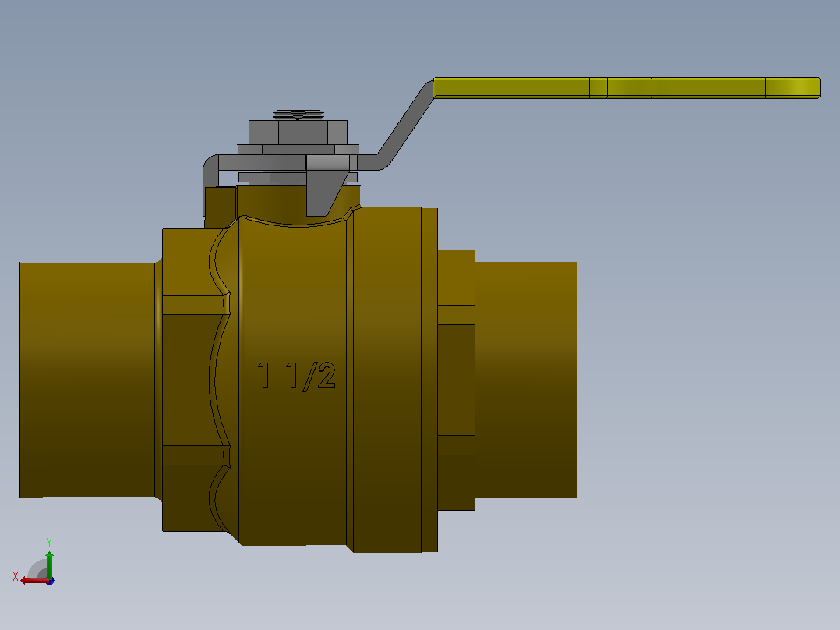The height and width of the screenshot is (630, 840).
Task: Click the green Y axis arrow of the triad
Action: [x=49, y=564]
